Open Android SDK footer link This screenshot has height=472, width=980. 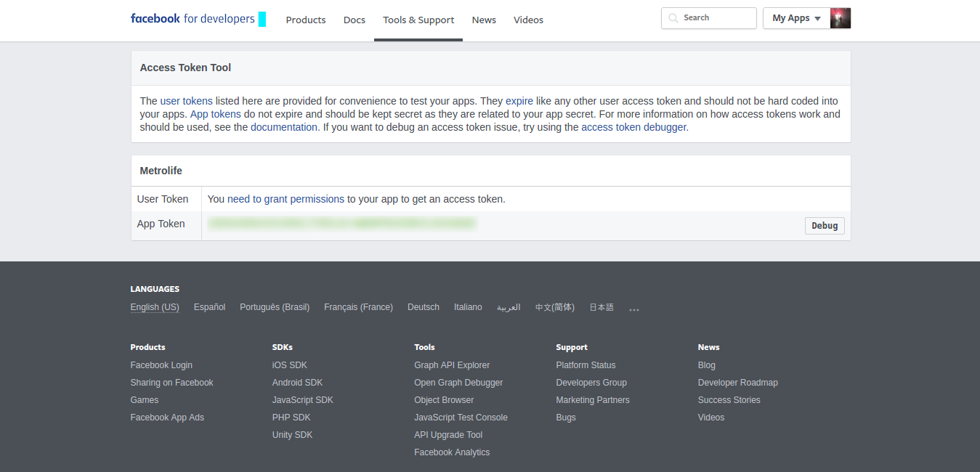(x=298, y=383)
